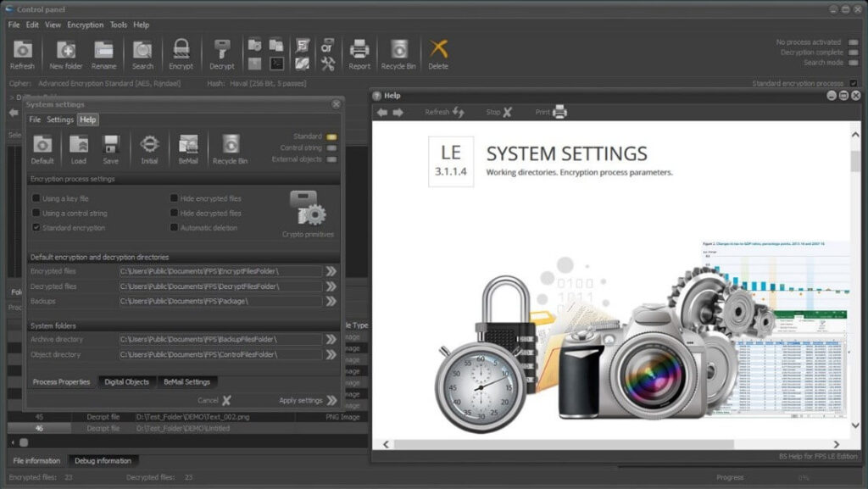The width and height of the screenshot is (868, 489).
Task: Click the Object directory path field
Action: [220, 354]
